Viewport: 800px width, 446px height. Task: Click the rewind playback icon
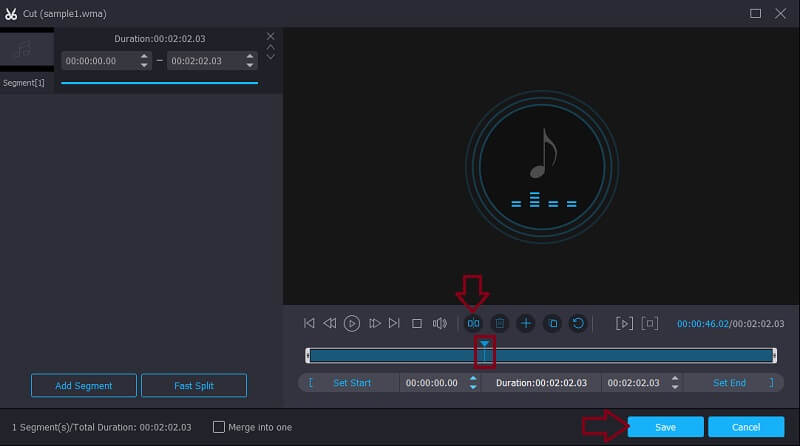[330, 323]
